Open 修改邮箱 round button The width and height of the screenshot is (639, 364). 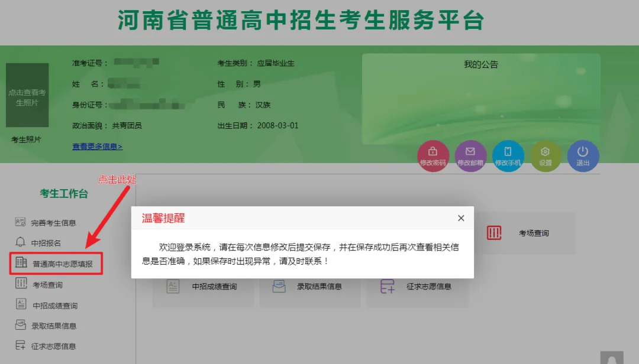pyautogui.click(x=470, y=156)
